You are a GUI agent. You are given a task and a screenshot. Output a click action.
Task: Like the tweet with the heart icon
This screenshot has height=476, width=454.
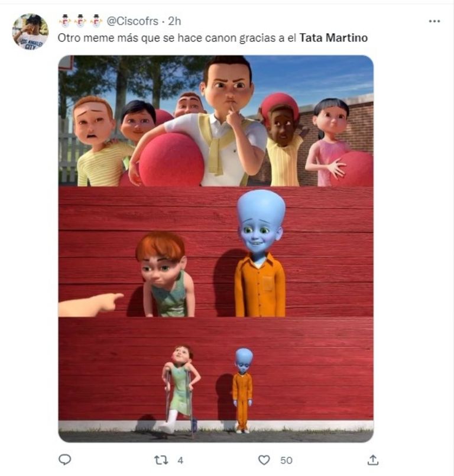[x=264, y=460]
